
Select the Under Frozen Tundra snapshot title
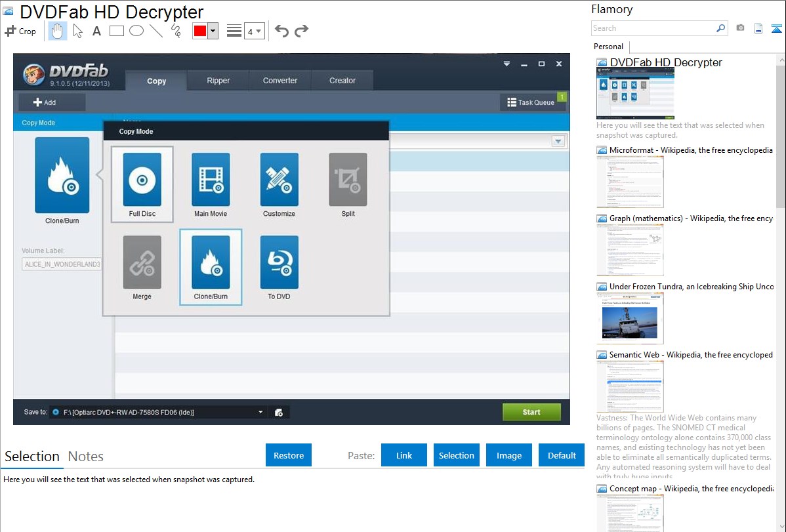tap(692, 286)
